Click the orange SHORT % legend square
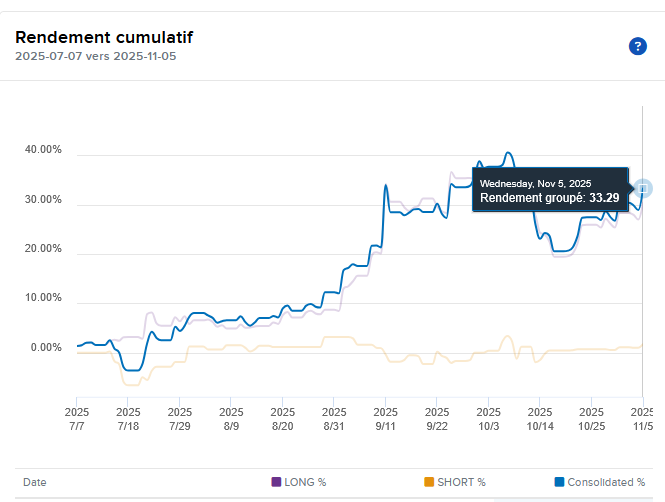Viewport: 665px width, 502px height. (429, 482)
